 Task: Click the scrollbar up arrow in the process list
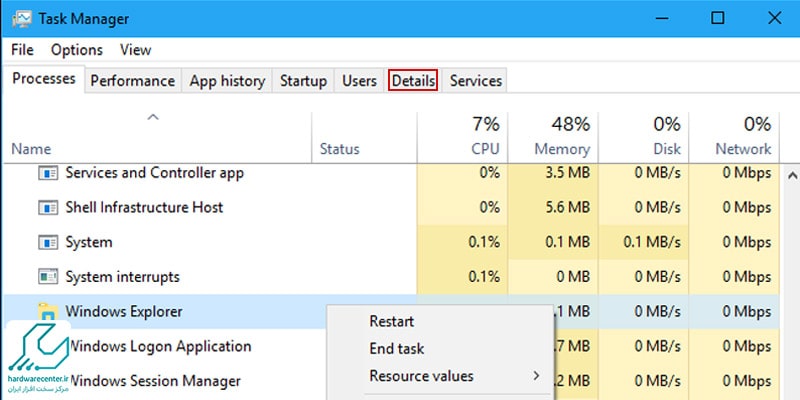792,176
